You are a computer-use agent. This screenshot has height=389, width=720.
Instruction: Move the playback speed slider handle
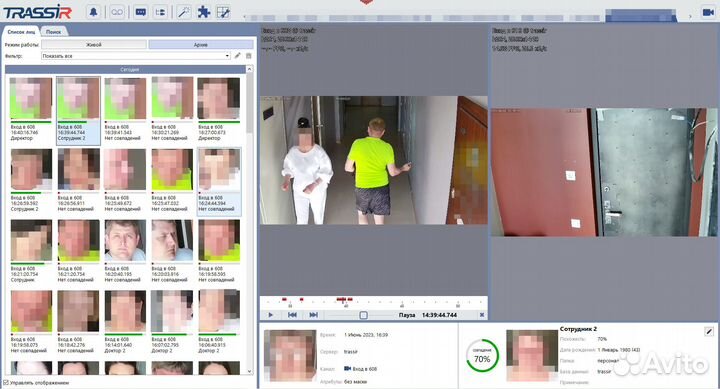(x=363, y=315)
